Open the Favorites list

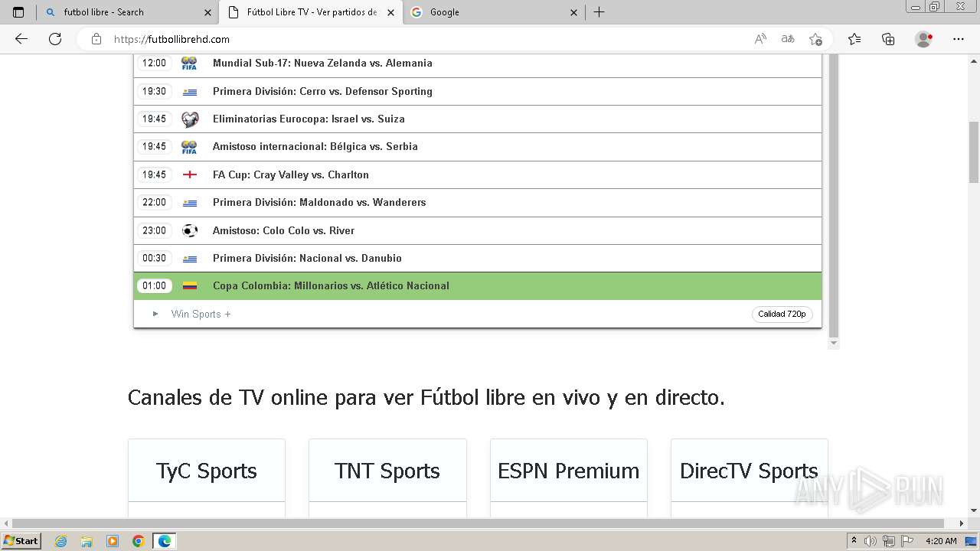(854, 39)
